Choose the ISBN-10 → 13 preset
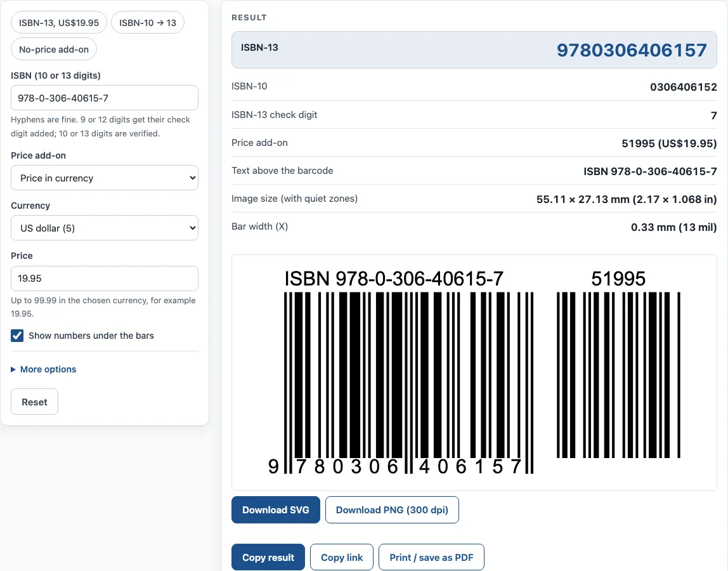Screen dimensions: 728x571 coord(148,23)
